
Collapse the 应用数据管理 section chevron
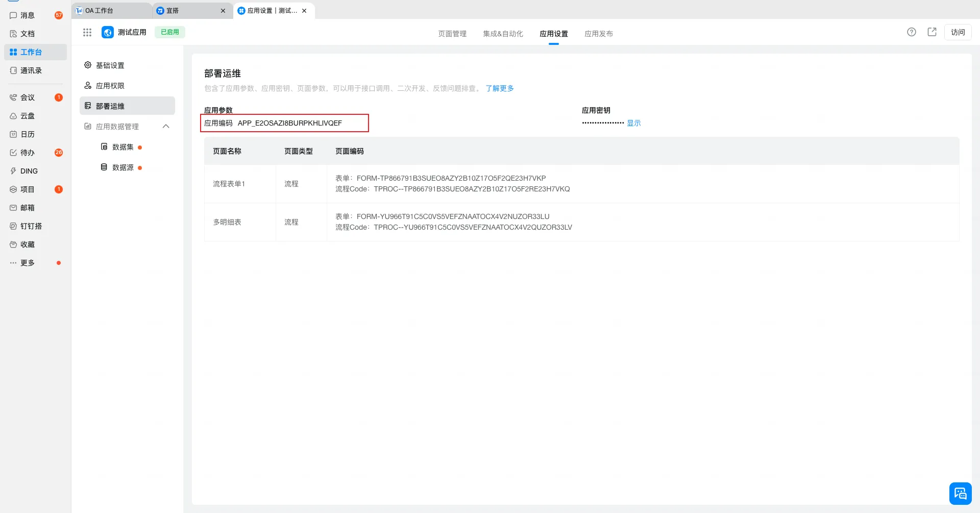tap(166, 127)
